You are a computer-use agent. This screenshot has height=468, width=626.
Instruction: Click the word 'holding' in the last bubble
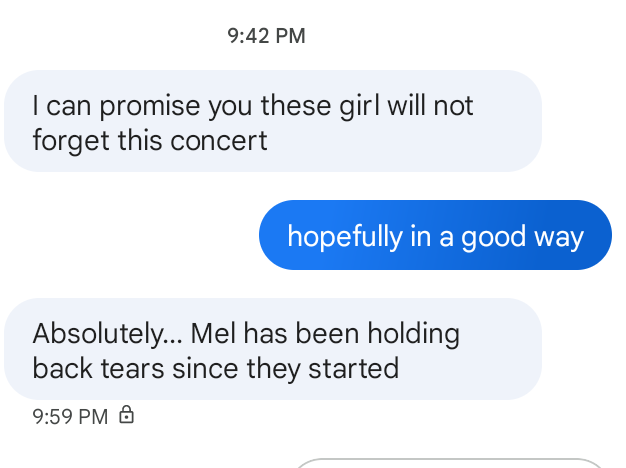coord(413,335)
